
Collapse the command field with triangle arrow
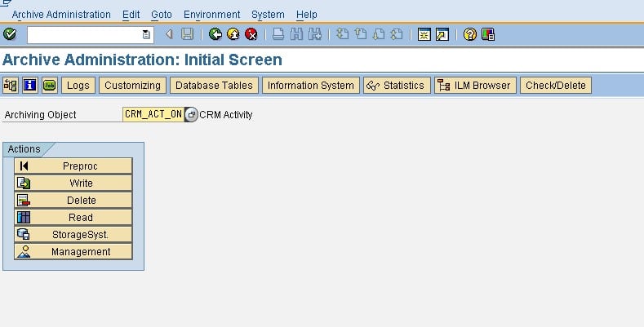(169, 34)
